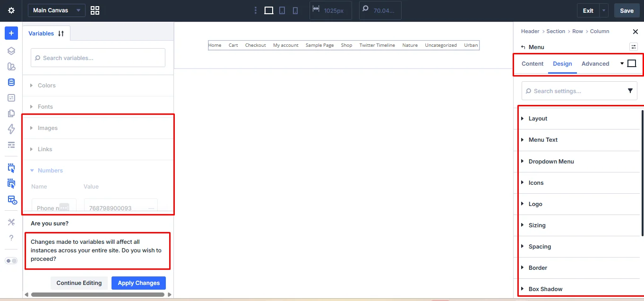The image size is (644, 301).
Task: Open the Layers stack icon in sidebar
Action: click(x=11, y=51)
